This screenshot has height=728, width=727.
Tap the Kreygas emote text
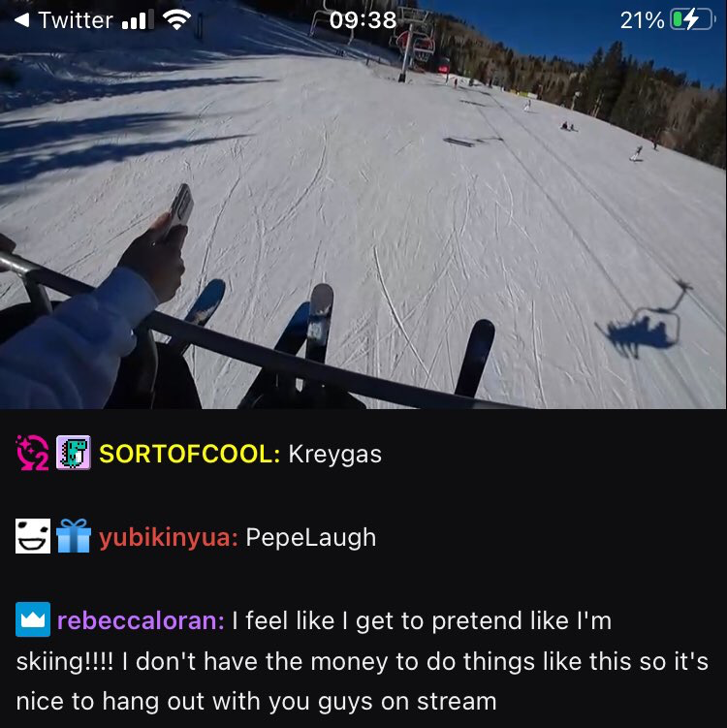pyautogui.click(x=334, y=455)
